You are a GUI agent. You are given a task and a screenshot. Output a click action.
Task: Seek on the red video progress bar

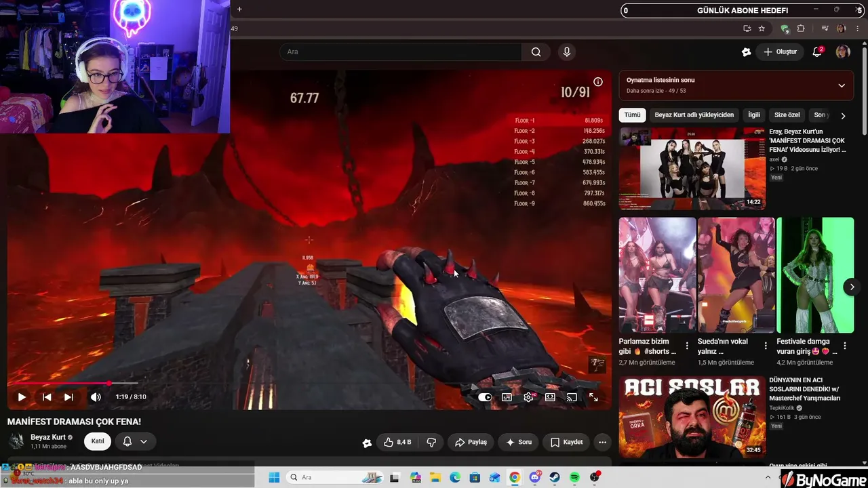point(309,384)
